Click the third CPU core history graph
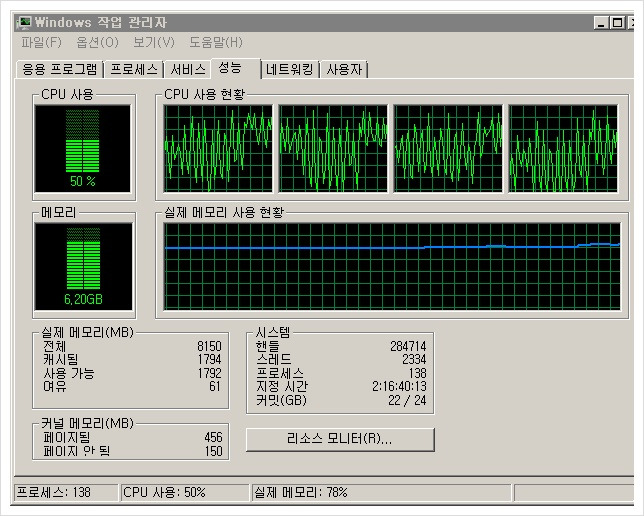The width and height of the screenshot is (644, 516). coord(448,148)
